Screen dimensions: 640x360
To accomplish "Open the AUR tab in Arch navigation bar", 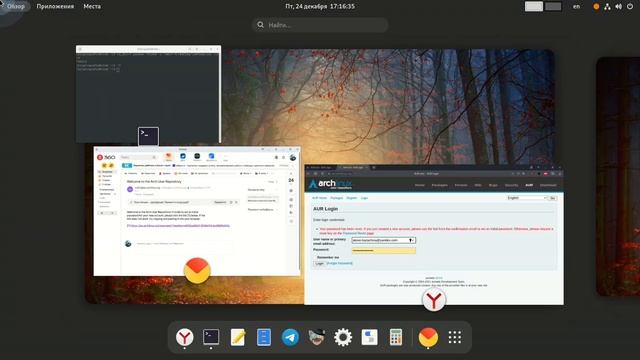I will (529, 185).
